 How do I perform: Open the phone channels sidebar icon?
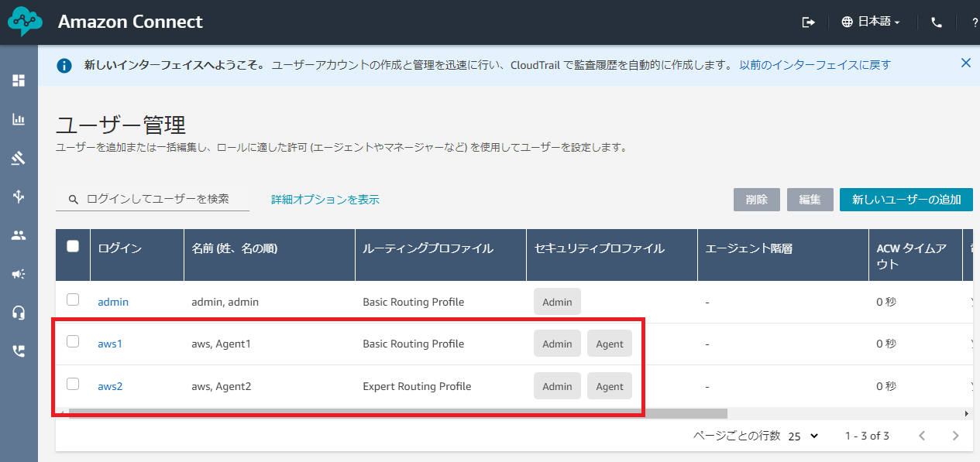(19, 351)
